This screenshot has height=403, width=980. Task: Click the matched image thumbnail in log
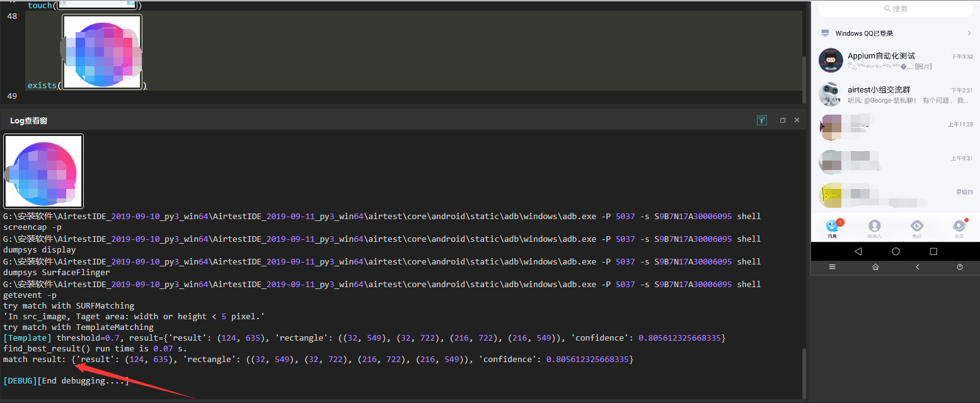[43, 171]
